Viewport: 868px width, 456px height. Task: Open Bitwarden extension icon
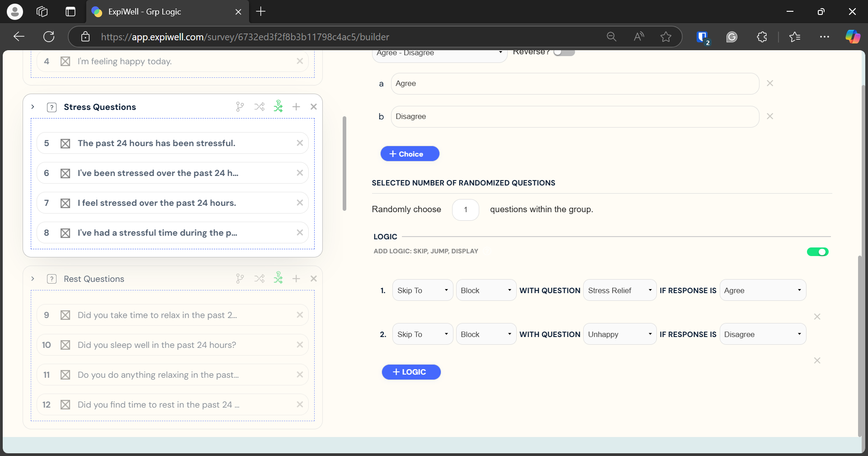tap(703, 37)
